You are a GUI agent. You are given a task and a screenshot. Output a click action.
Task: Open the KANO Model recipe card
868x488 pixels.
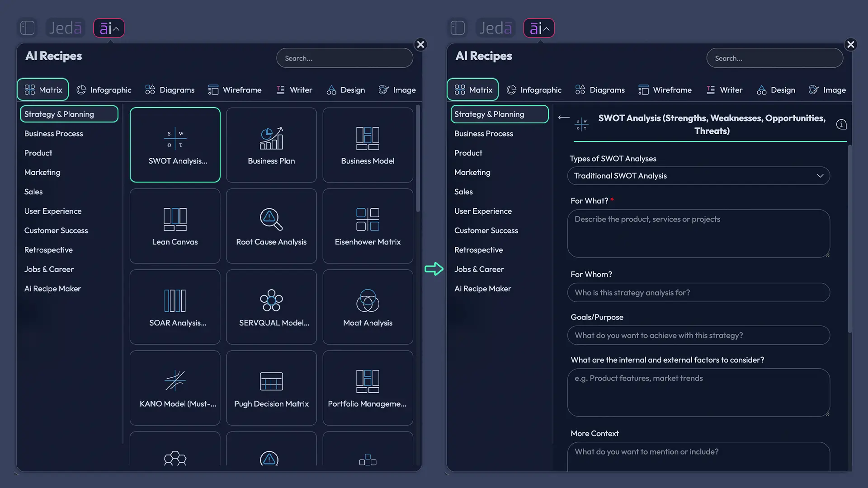(x=175, y=388)
